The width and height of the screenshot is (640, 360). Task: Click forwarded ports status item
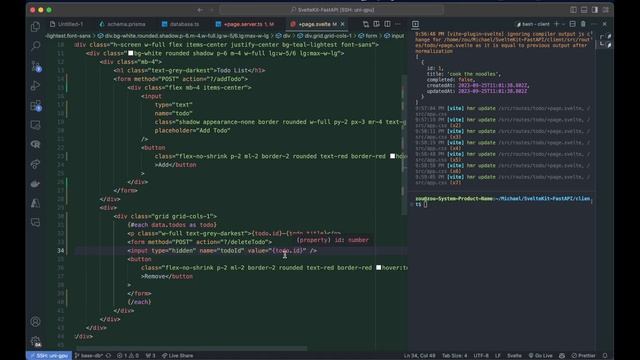click(x=151, y=356)
